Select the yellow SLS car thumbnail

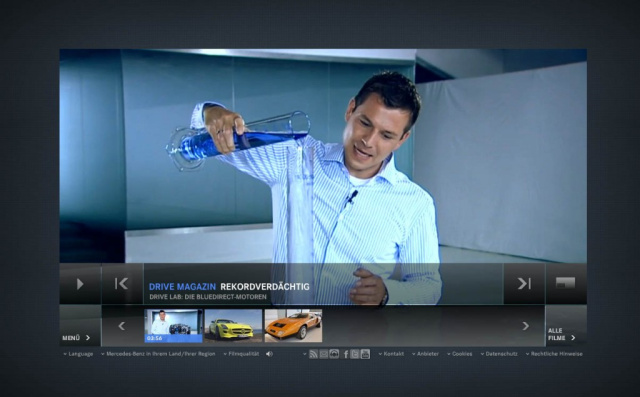coord(233,326)
